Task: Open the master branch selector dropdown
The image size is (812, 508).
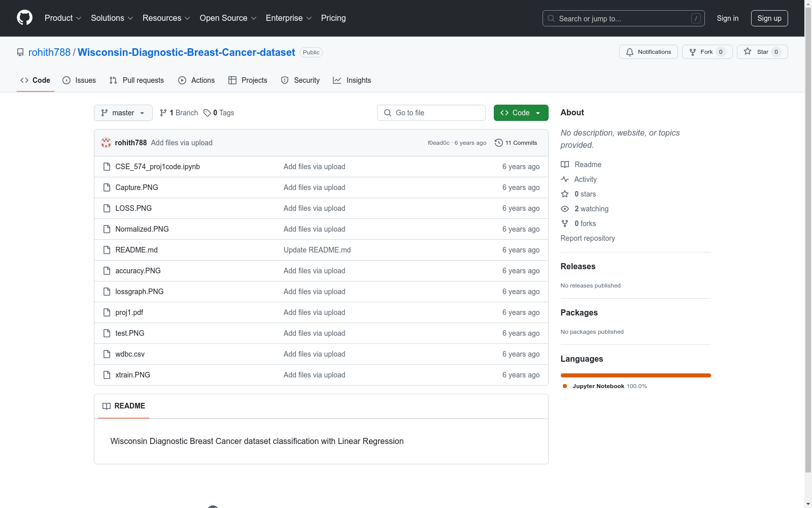Action: (123, 113)
